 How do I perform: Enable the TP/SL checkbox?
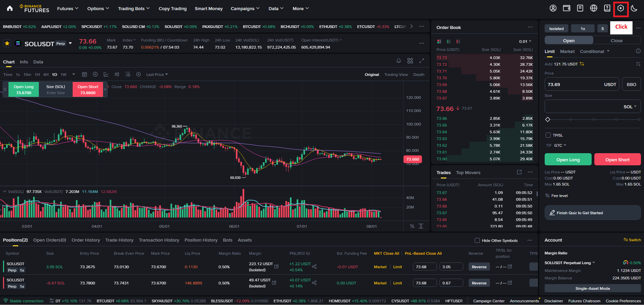pos(548,135)
